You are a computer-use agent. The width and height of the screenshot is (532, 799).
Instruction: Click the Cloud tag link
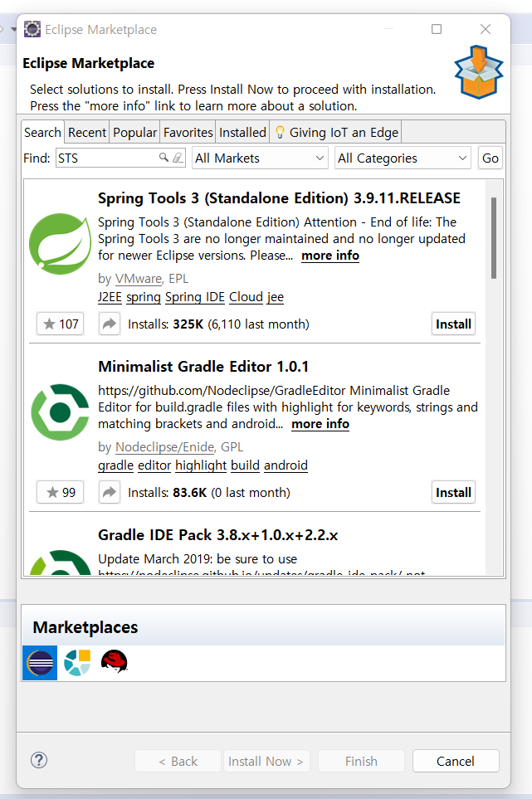pos(246,297)
